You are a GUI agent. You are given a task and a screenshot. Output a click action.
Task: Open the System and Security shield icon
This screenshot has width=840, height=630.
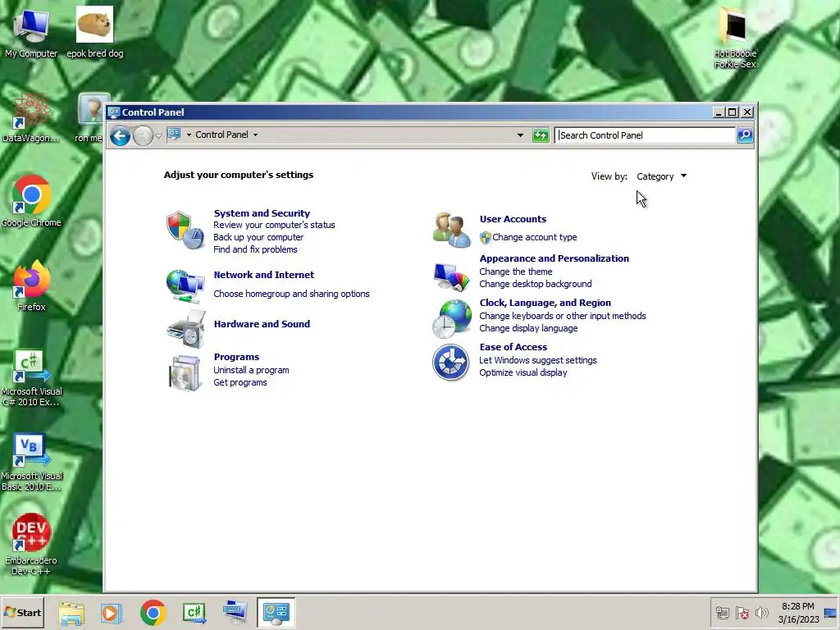185,231
